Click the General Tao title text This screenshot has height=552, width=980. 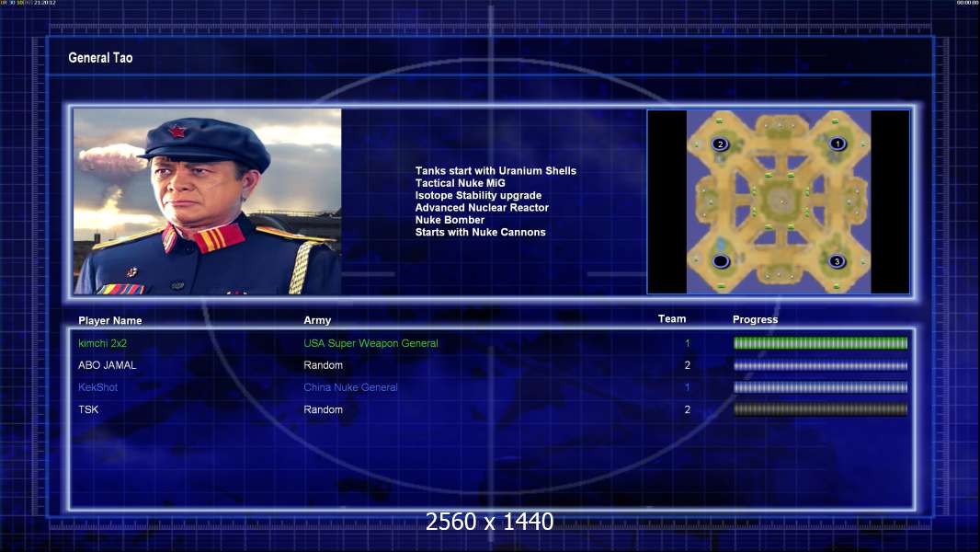[x=100, y=58]
